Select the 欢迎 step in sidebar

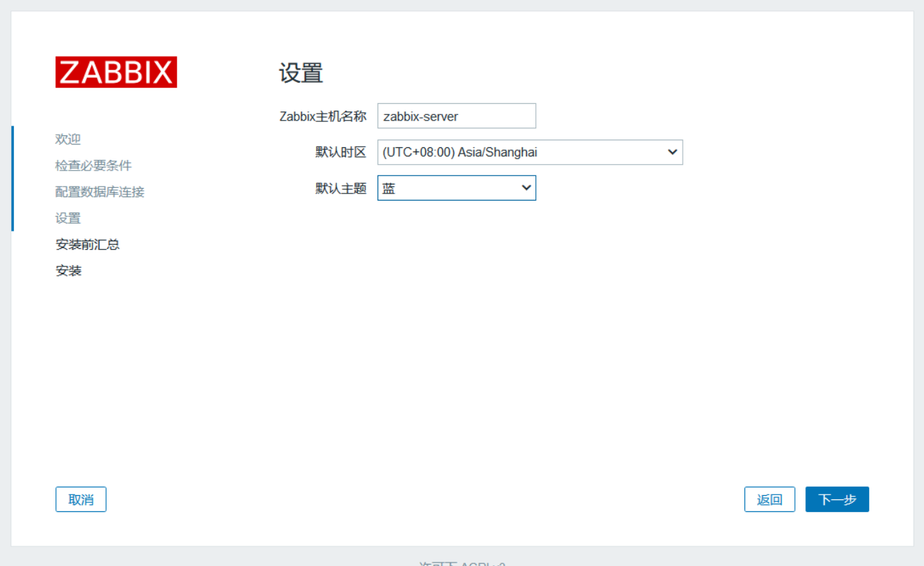coord(68,140)
